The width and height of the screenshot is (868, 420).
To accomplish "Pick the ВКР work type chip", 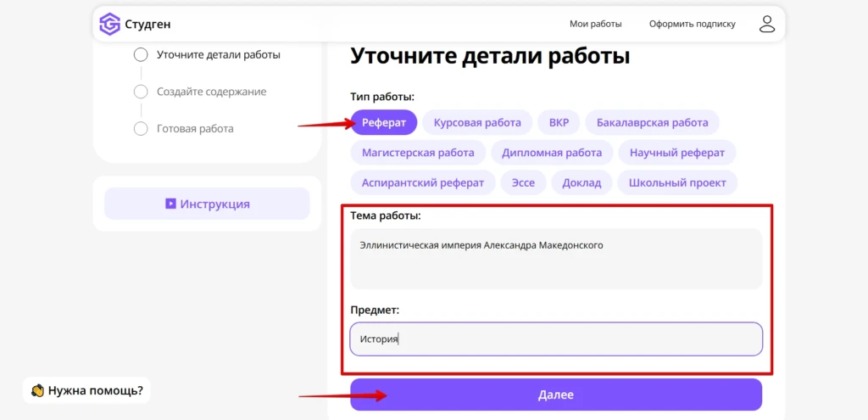I will coord(559,122).
